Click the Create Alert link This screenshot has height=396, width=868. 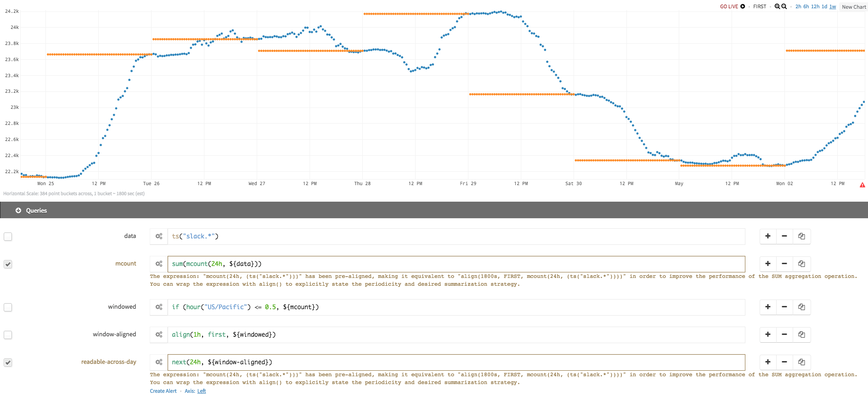click(x=163, y=391)
